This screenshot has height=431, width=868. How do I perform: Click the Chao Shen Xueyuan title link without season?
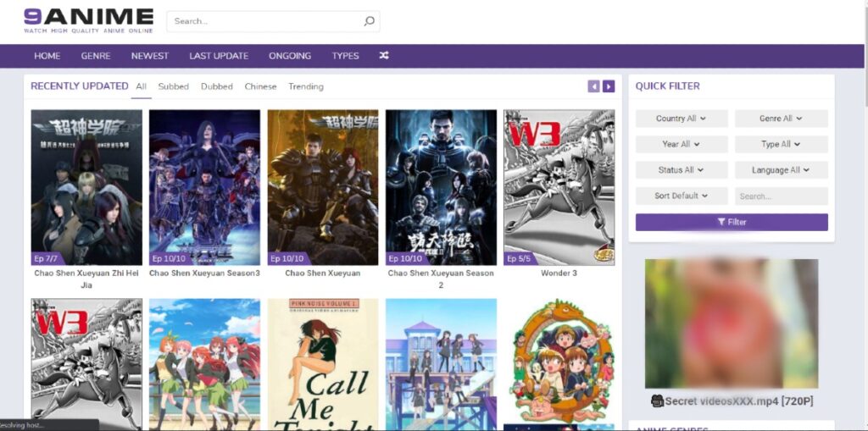click(323, 273)
